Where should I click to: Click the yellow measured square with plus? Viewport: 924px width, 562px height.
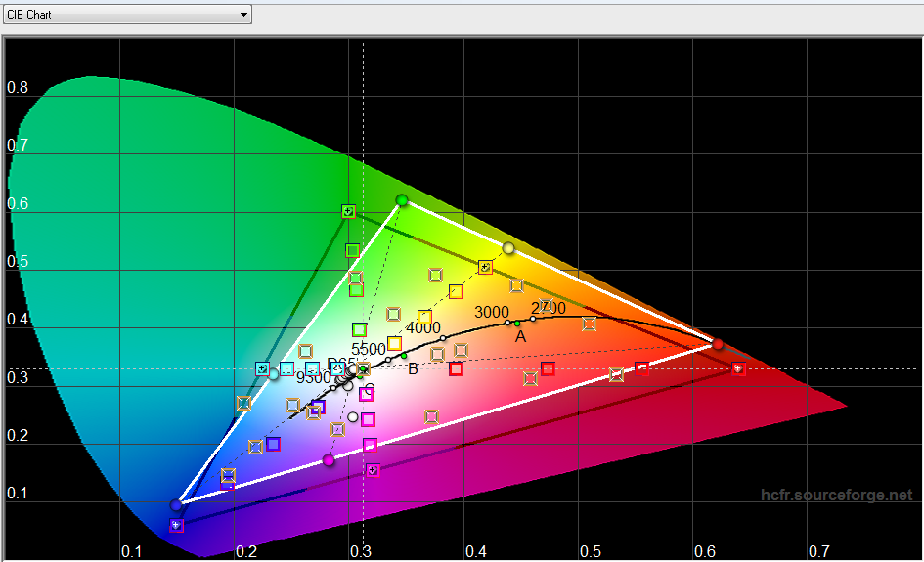point(485,267)
